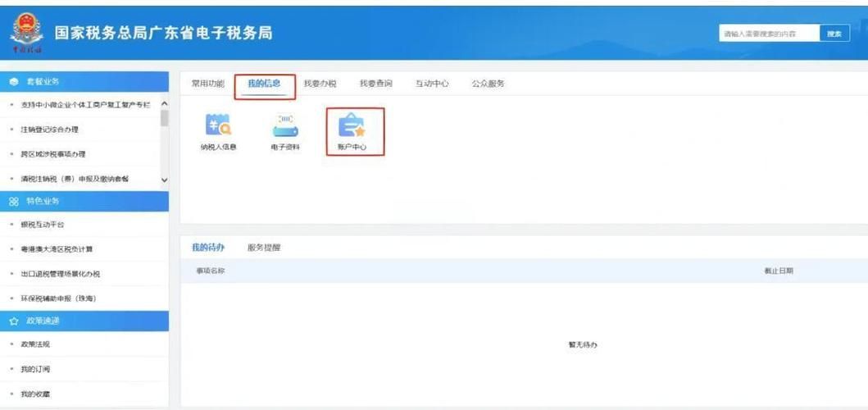
Task: Switch to 我要办税 tab
Action: (x=320, y=84)
